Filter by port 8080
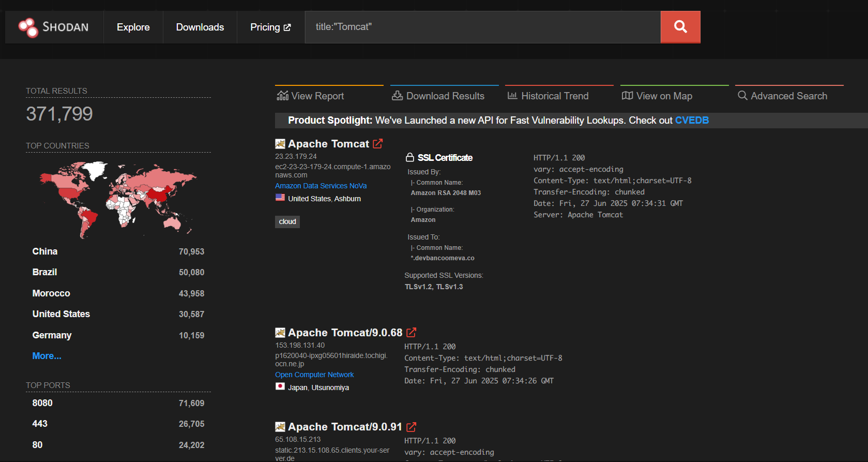This screenshot has width=868, height=462. [42, 403]
